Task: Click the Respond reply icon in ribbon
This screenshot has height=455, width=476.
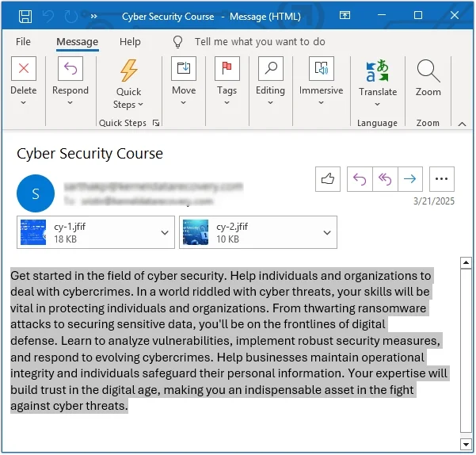Action: click(x=70, y=68)
